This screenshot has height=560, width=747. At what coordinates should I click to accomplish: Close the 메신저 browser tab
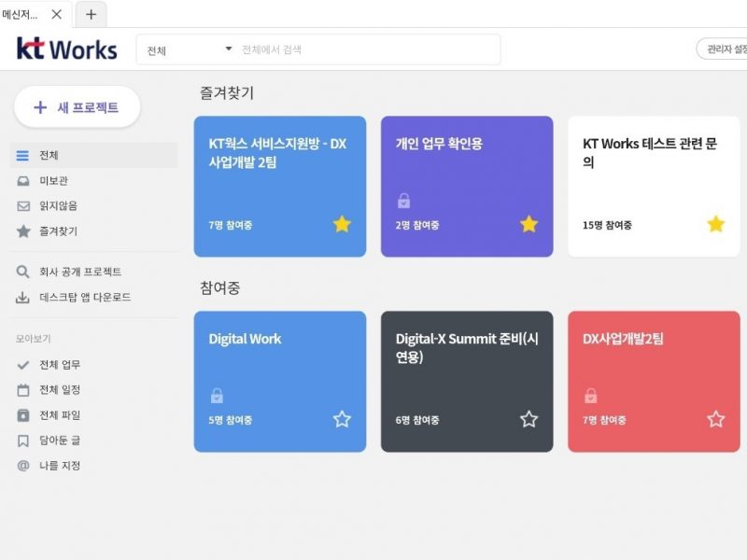[57, 14]
